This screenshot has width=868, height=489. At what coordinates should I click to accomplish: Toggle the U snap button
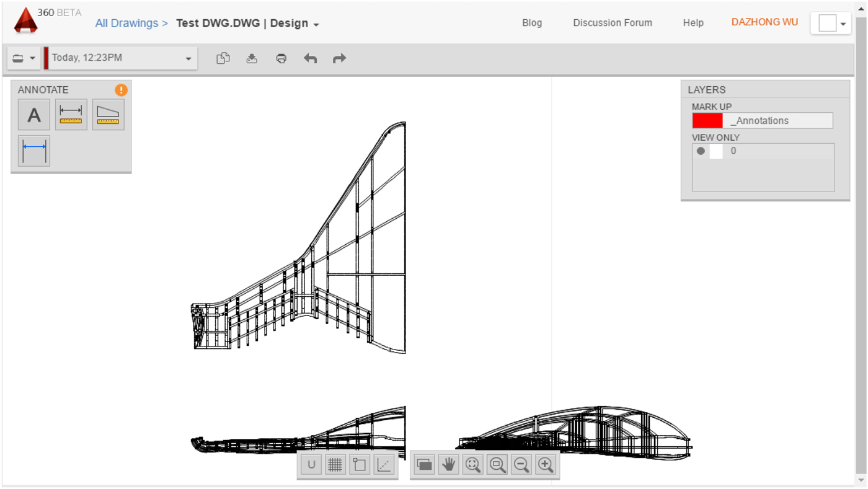[311, 465]
